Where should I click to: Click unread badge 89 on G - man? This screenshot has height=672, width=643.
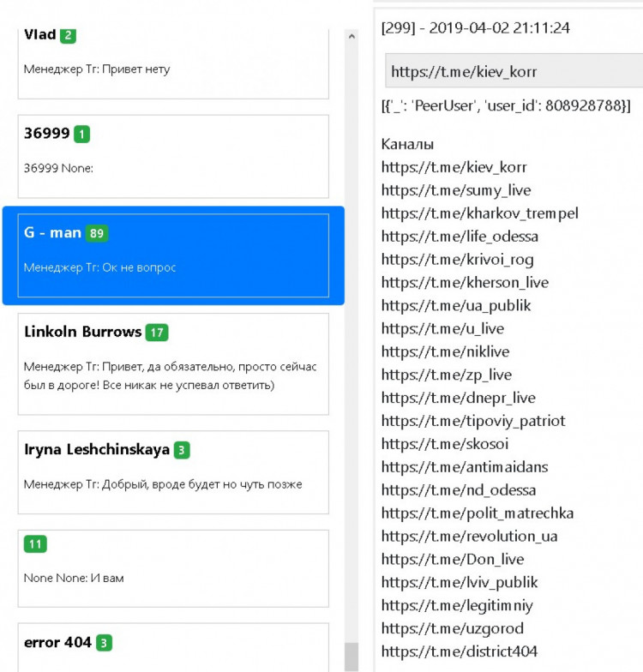97,233
